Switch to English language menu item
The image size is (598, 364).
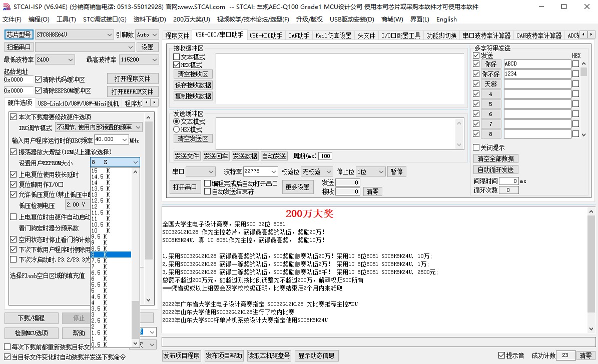click(446, 19)
